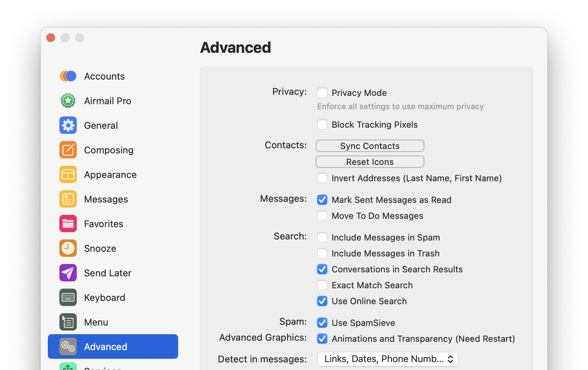Viewport: 588px width, 370px height.
Task: Enable Privacy Mode
Action: point(322,93)
